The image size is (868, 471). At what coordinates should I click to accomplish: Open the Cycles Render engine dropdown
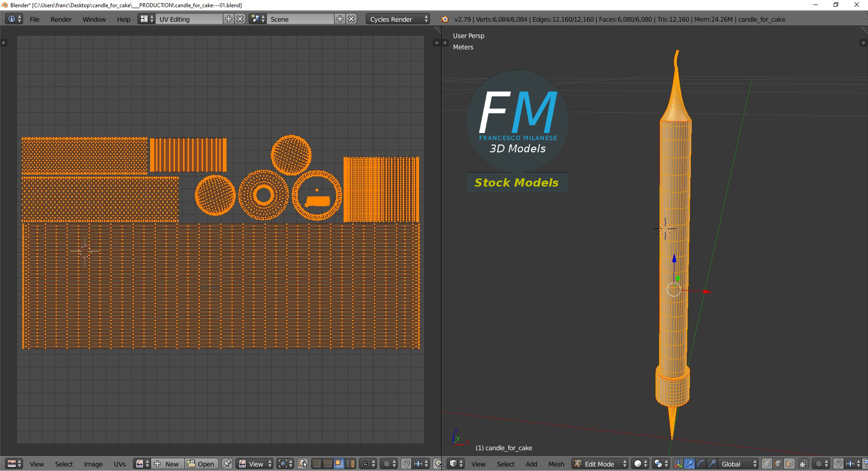coord(398,19)
